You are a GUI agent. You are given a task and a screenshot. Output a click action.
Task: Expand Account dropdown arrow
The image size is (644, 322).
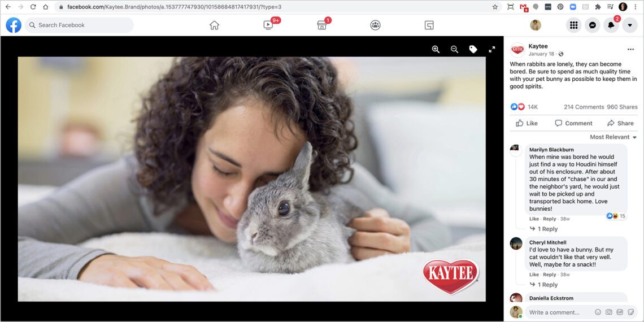coord(630,25)
